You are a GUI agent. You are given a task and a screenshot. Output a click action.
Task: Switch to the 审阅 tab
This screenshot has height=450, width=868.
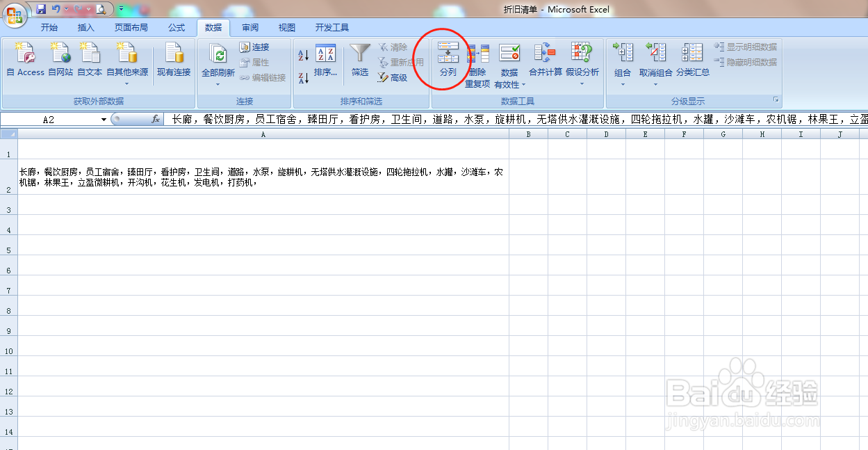tap(250, 28)
